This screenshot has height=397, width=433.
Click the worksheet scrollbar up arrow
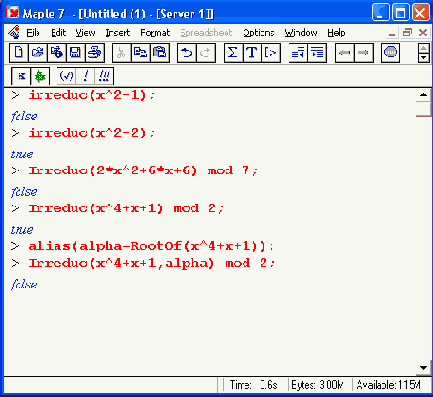[423, 95]
